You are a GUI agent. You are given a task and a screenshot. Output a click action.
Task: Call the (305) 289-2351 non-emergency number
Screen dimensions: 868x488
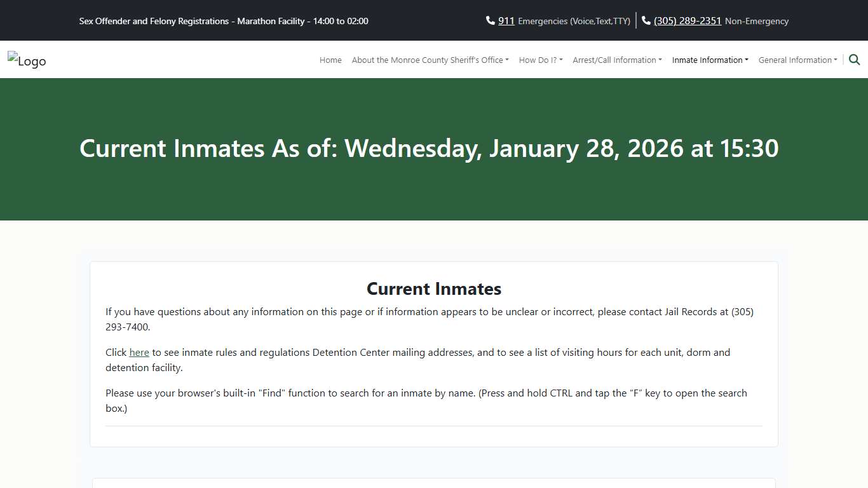(688, 21)
